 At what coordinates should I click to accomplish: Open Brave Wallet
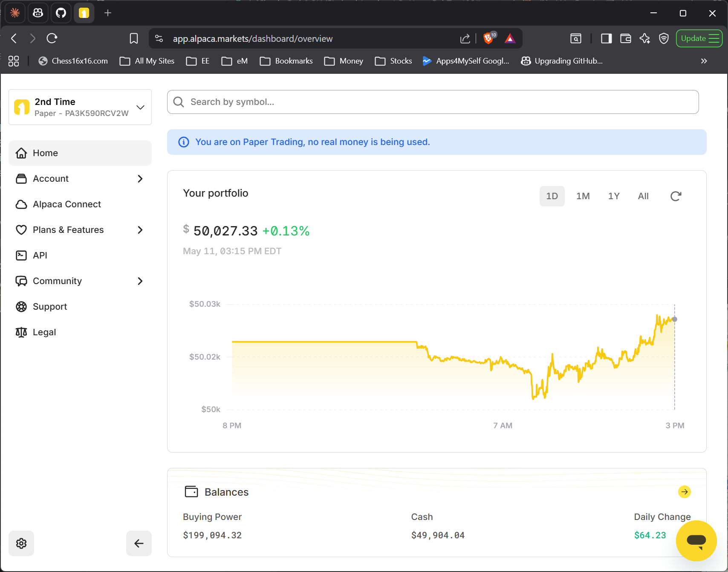pos(626,38)
